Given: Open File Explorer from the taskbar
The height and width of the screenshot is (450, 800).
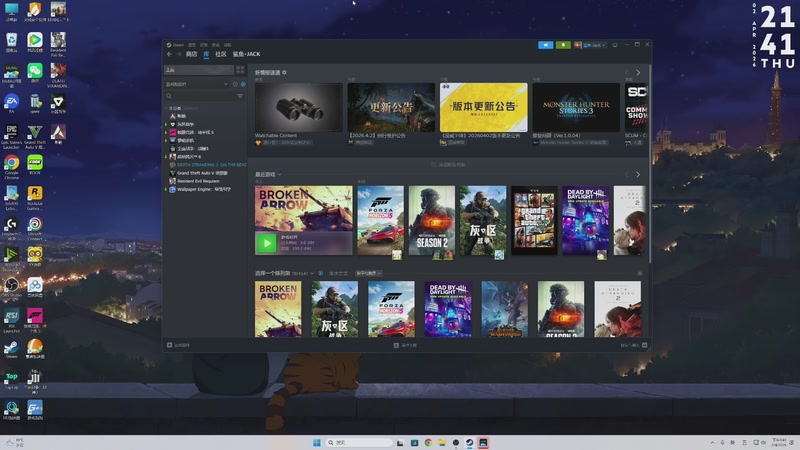Looking at the screenshot, I should (x=442, y=442).
